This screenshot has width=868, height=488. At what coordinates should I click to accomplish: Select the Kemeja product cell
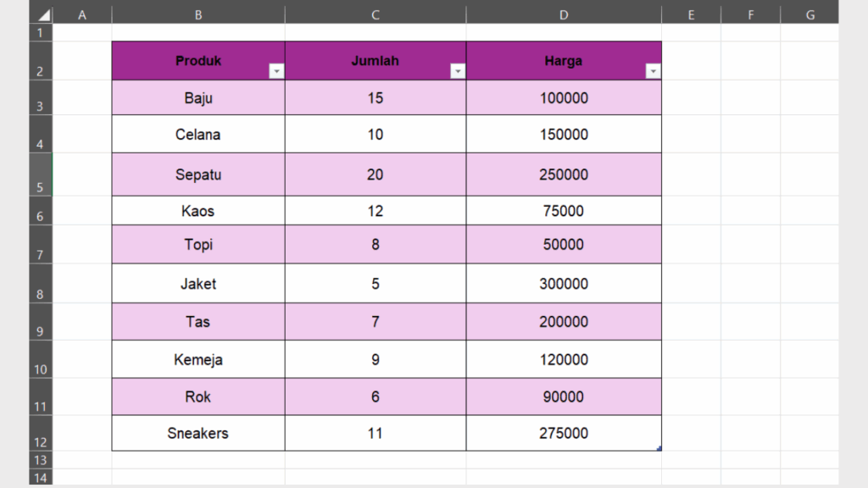(198, 359)
